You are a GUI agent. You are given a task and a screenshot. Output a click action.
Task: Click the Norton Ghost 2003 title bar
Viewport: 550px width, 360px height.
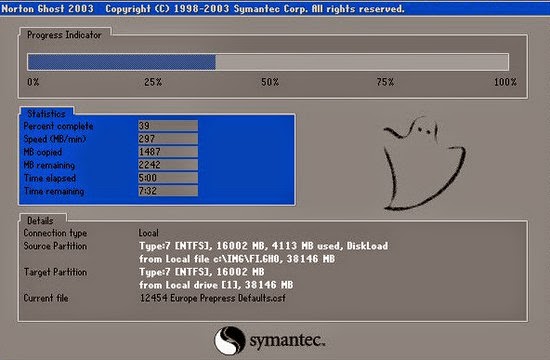(275, 8)
